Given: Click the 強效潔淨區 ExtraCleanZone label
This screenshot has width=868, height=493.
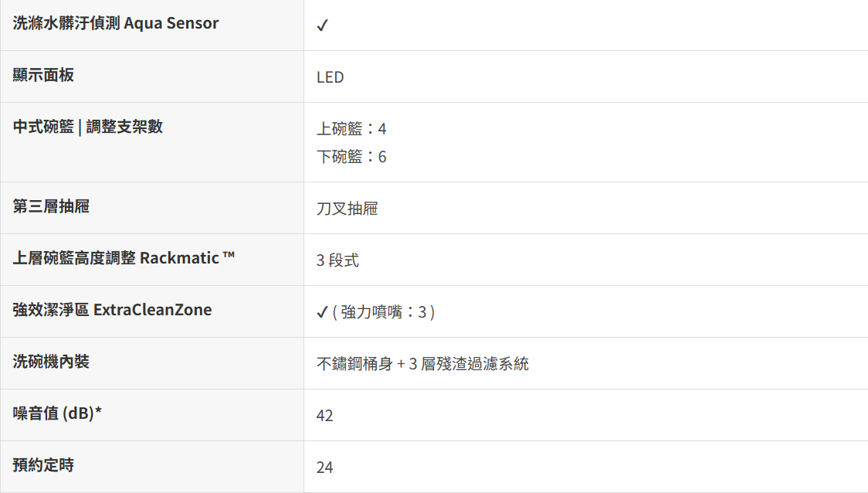Looking at the screenshot, I should (113, 310).
